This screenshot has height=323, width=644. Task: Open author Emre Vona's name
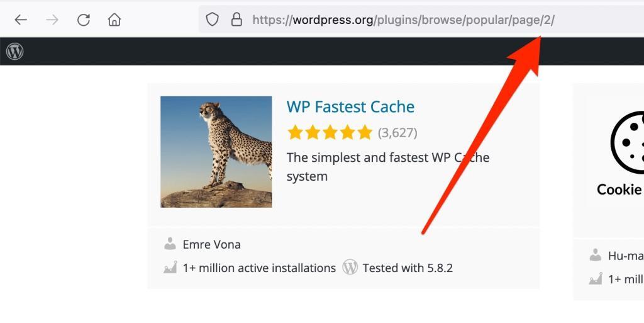[211, 244]
